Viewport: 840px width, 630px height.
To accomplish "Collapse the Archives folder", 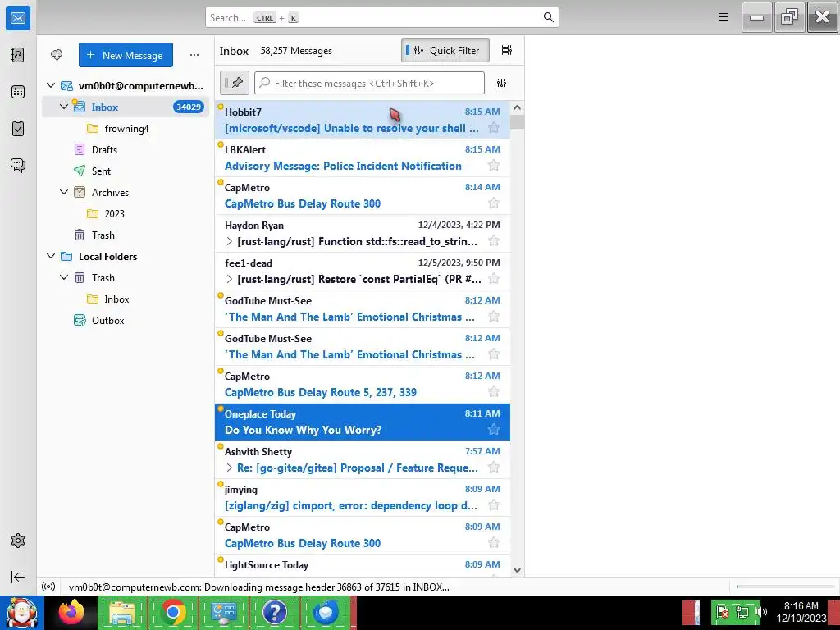I will 64,192.
